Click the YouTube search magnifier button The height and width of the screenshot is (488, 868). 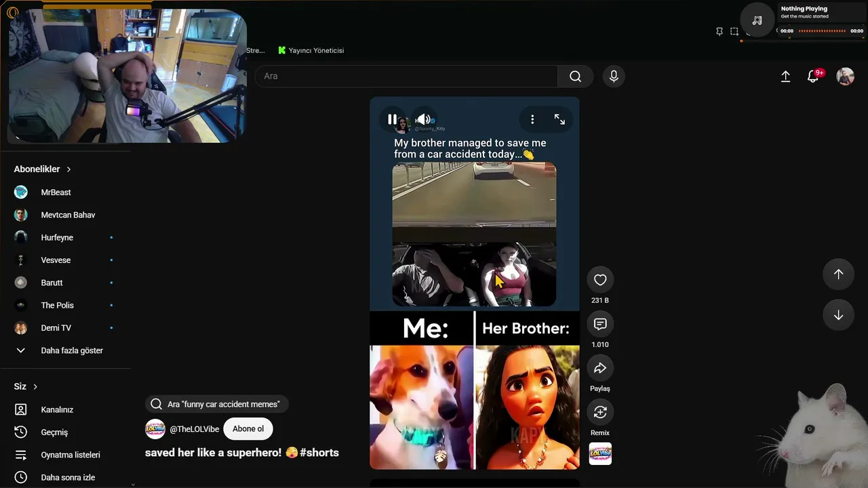click(x=576, y=77)
